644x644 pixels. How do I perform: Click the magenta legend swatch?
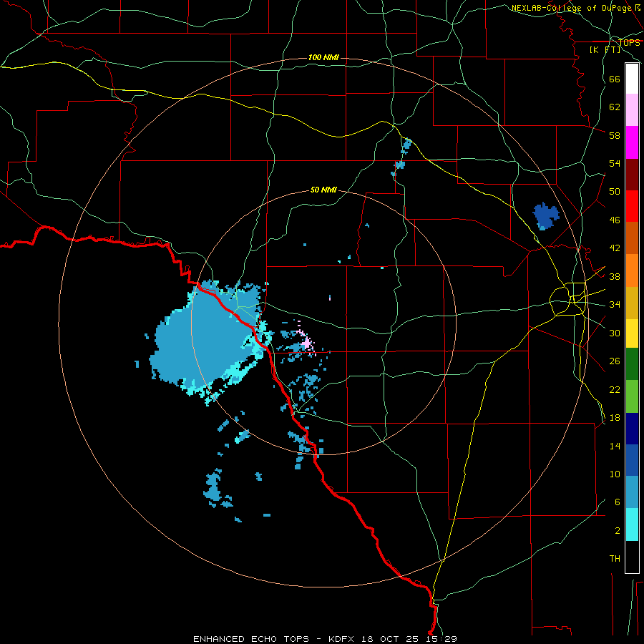[632, 142]
